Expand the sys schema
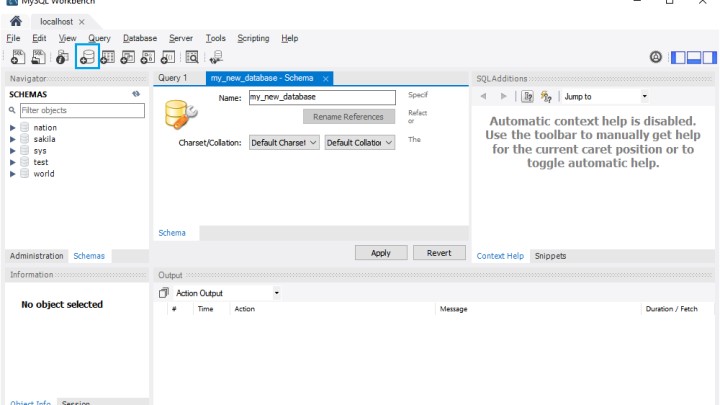 [12, 151]
